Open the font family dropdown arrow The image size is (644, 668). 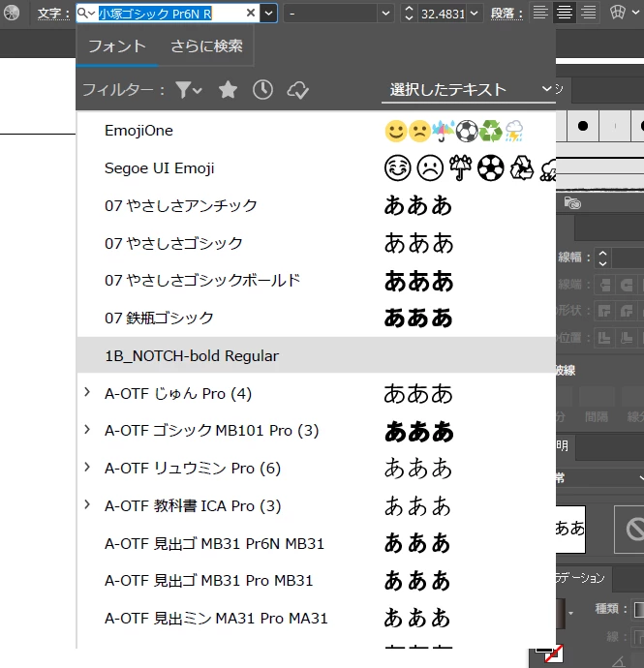[x=268, y=14]
